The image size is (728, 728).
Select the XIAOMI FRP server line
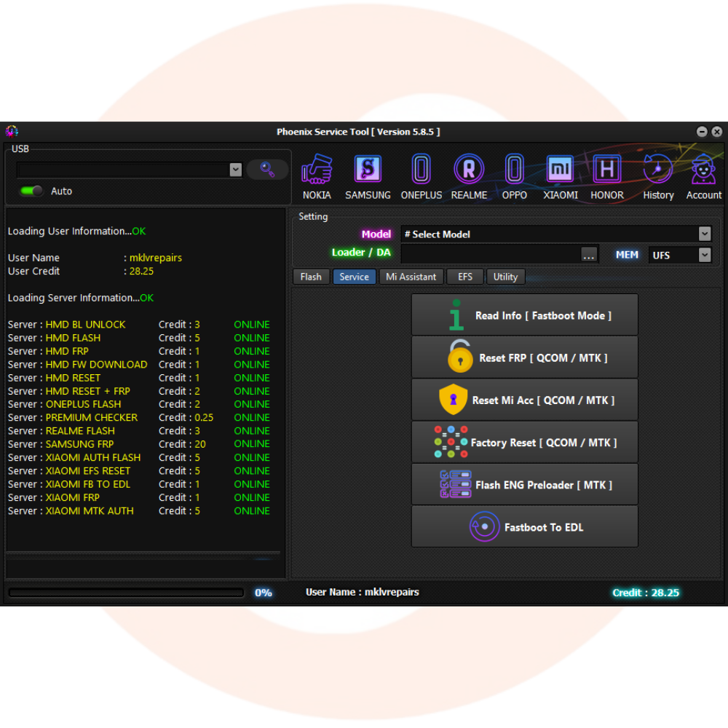(139, 497)
